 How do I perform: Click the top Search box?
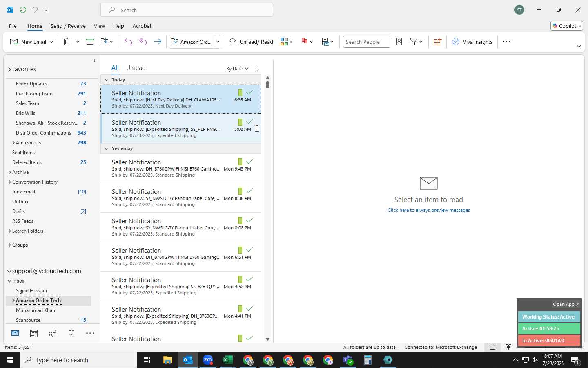(x=187, y=10)
